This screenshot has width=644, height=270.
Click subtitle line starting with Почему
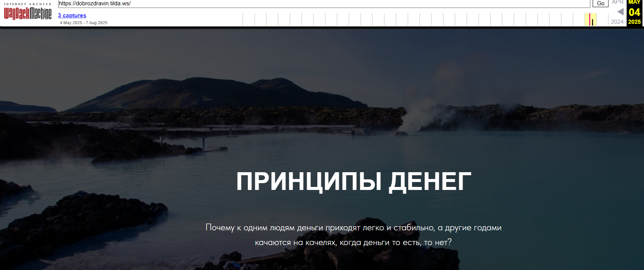[353, 228]
